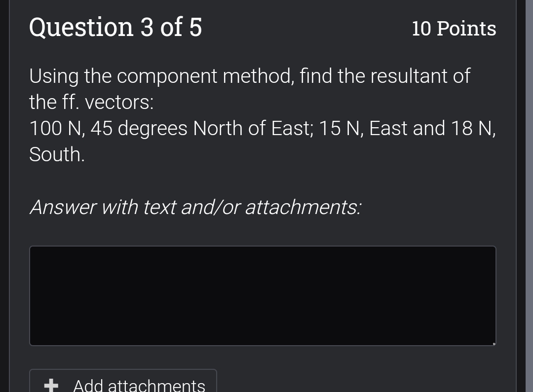Click the resize handle of the answer box
533x392 pixels.
tap(493, 343)
